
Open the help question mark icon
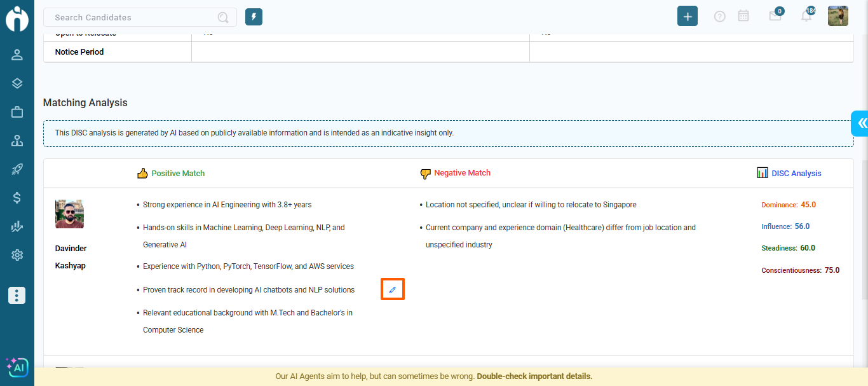click(x=719, y=17)
